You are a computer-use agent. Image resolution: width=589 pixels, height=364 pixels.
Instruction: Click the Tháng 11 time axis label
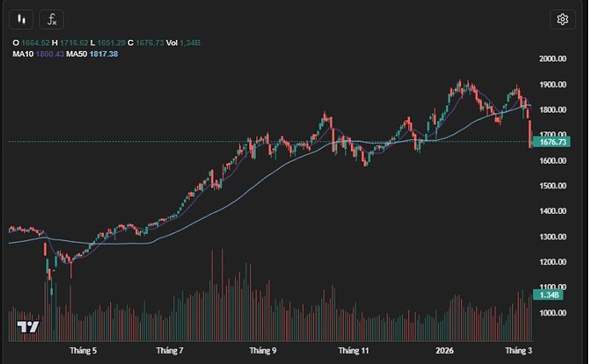pyautogui.click(x=353, y=350)
